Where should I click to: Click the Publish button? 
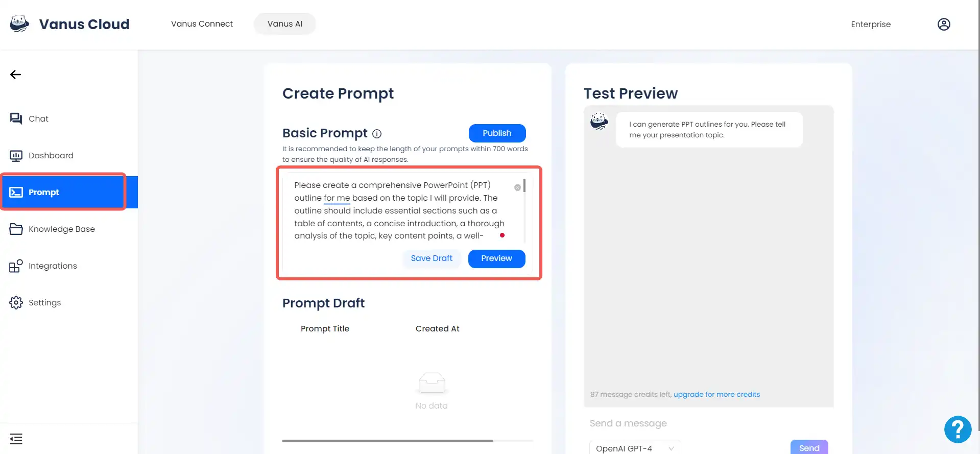(497, 133)
